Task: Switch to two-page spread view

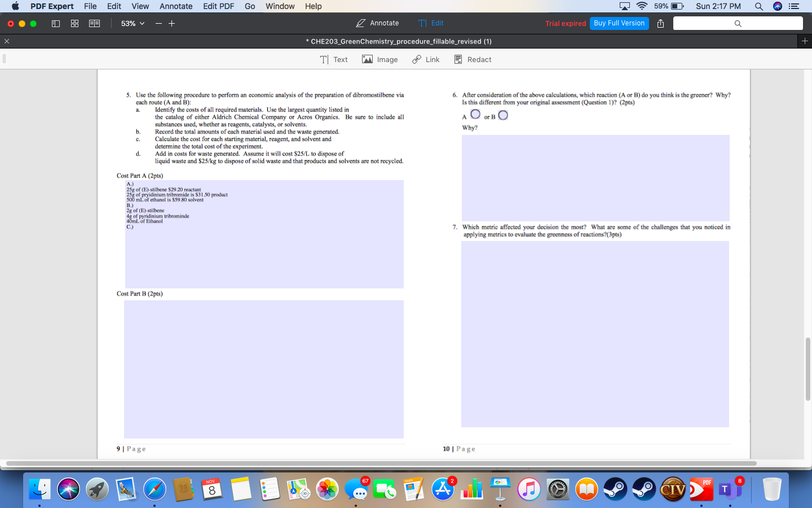Action: tap(94, 23)
